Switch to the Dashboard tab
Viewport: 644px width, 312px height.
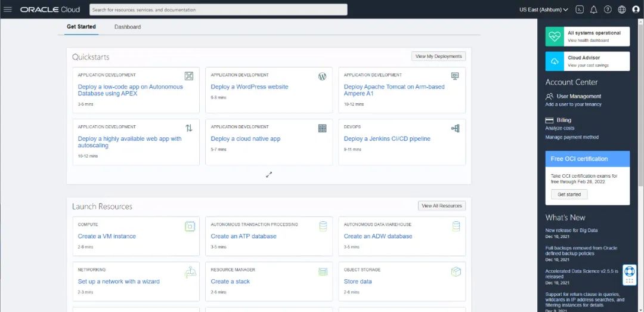[128, 27]
